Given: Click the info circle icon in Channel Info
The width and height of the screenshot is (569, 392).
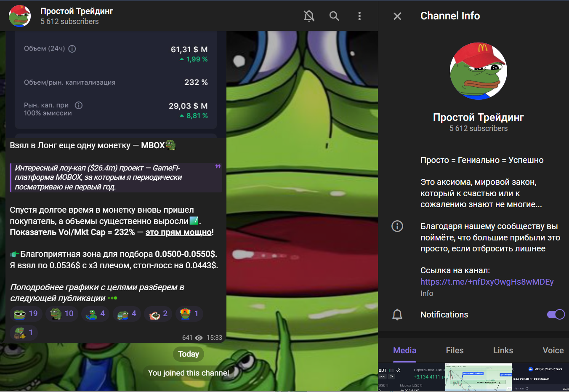Looking at the screenshot, I should pos(397,226).
